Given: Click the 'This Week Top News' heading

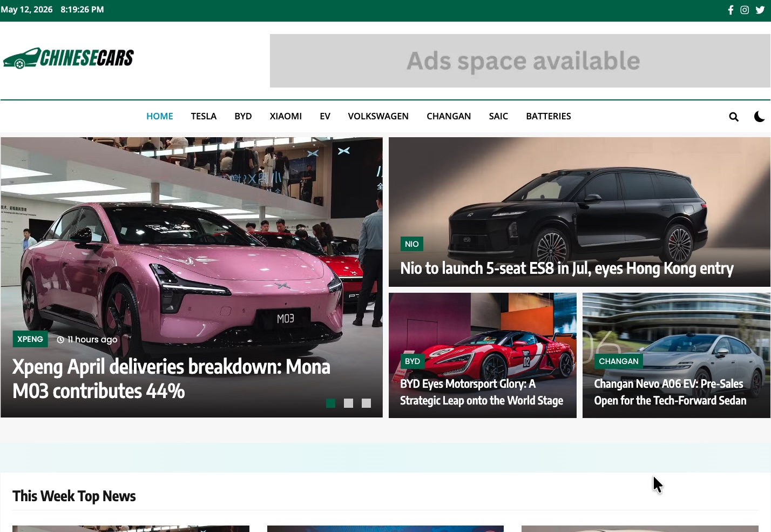Looking at the screenshot, I should coord(74,496).
